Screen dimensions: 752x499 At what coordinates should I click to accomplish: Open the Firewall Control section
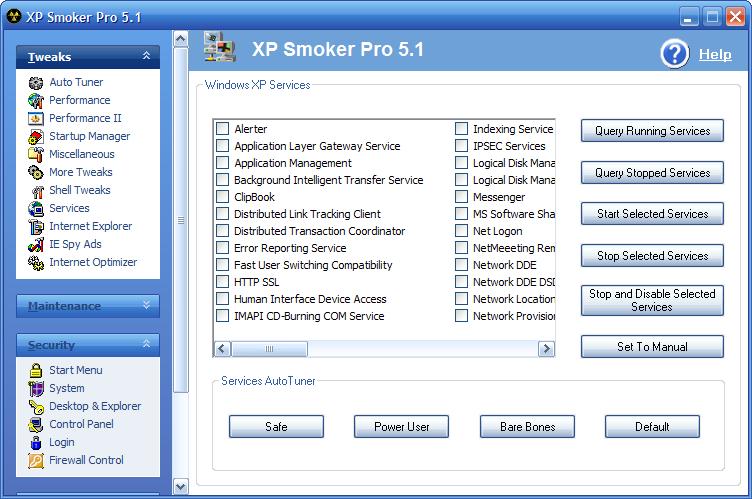[86, 460]
